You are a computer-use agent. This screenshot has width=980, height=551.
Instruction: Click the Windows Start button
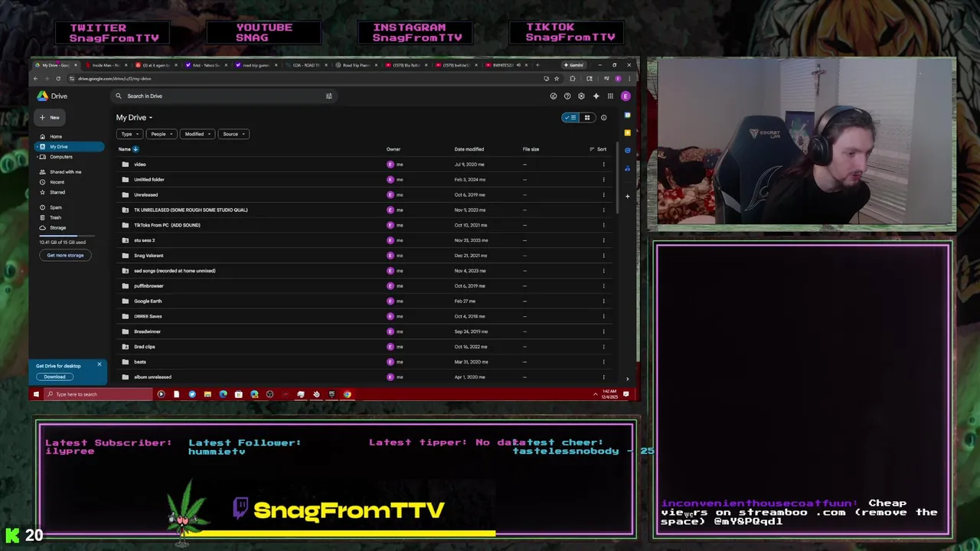pos(36,394)
